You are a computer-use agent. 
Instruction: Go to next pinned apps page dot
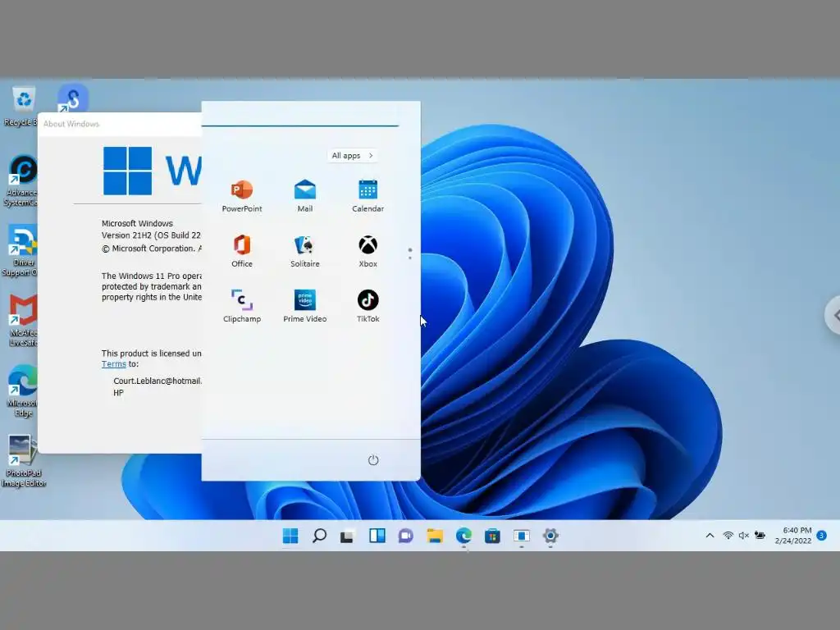point(410,258)
